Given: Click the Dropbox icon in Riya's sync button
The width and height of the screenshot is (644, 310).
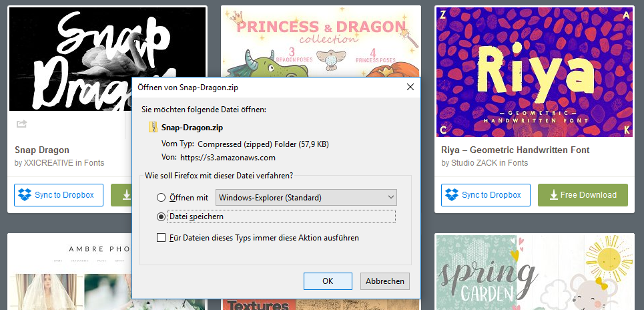Looking at the screenshot, I should point(452,195).
